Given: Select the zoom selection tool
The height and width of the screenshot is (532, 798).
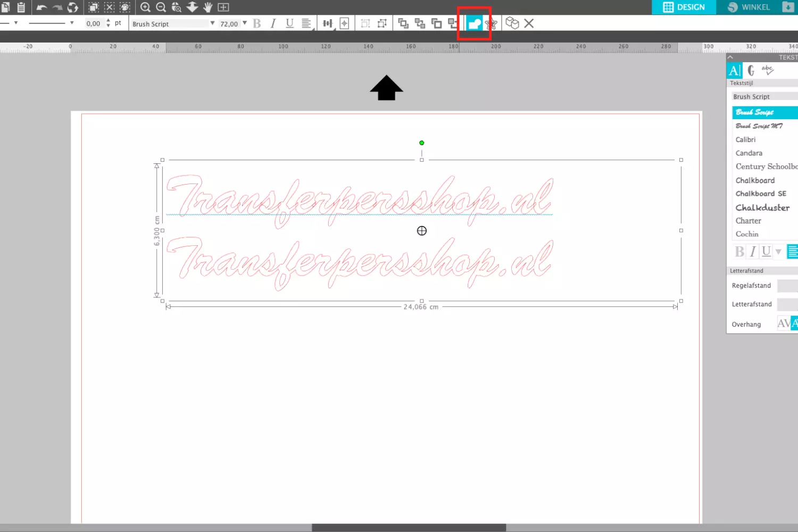Looking at the screenshot, I should (177, 7).
